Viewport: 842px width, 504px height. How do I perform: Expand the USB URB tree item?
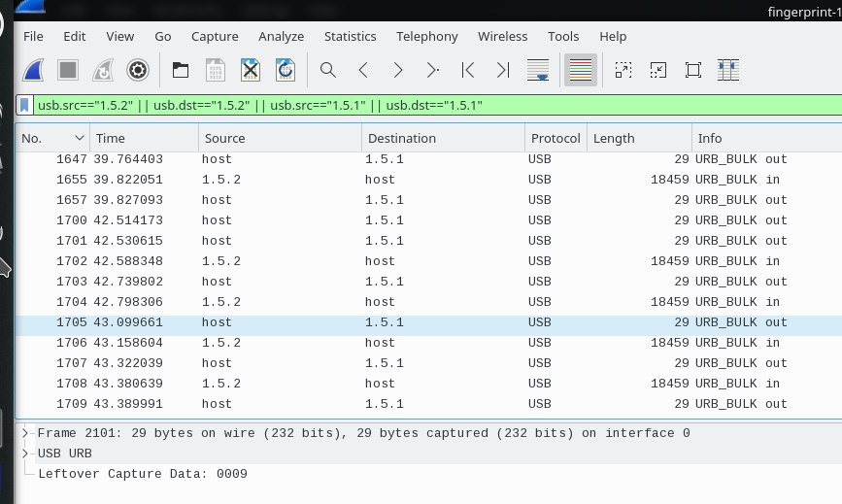point(24,453)
